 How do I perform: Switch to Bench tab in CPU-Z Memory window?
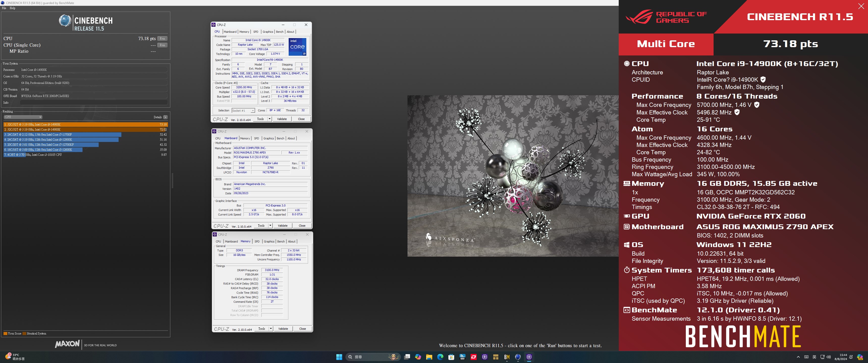point(281,241)
